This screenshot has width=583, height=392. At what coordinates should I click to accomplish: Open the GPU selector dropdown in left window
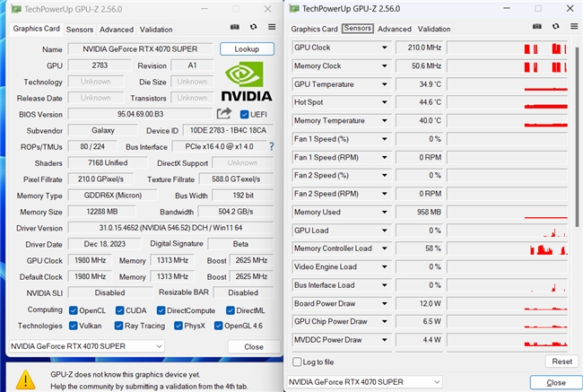point(87,346)
